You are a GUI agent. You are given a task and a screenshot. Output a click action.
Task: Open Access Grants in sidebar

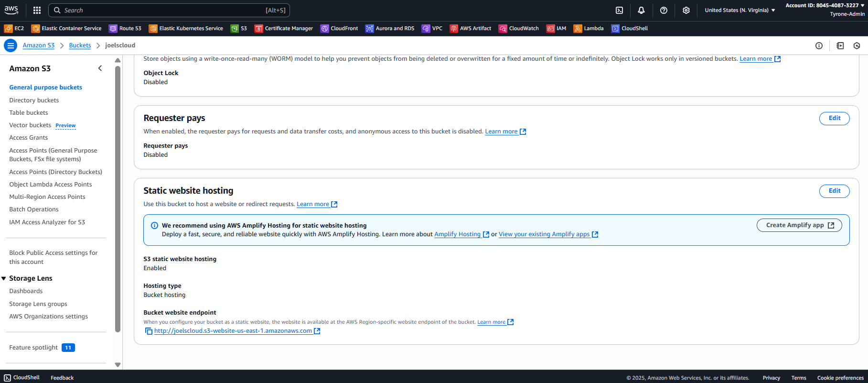coord(29,138)
